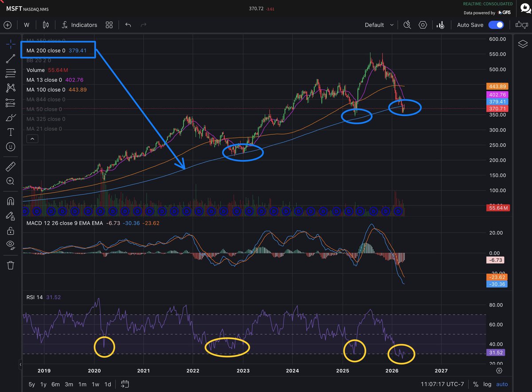
Task: Click the RSI 14 legend label
Action: pyautogui.click(x=35, y=297)
